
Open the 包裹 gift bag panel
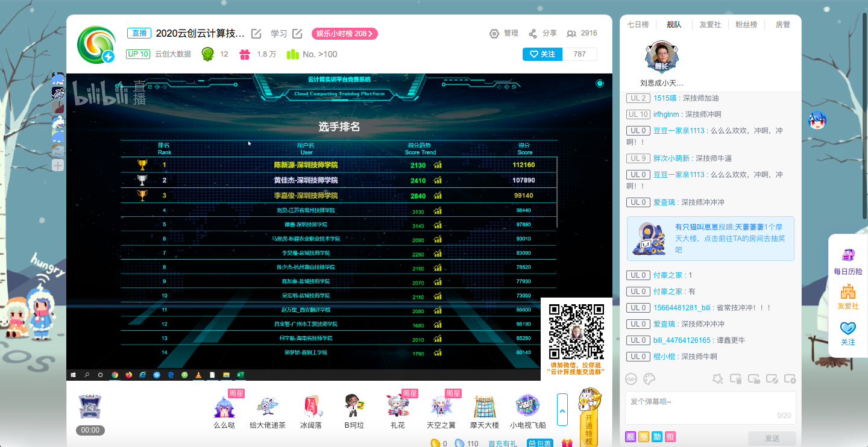[540, 443]
